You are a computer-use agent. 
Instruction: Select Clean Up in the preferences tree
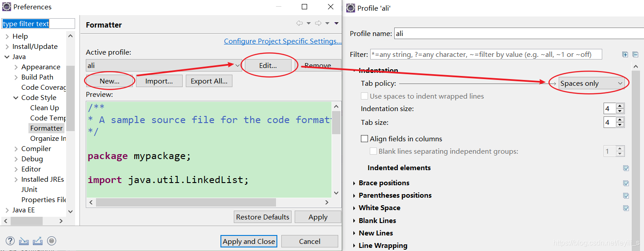(44, 108)
